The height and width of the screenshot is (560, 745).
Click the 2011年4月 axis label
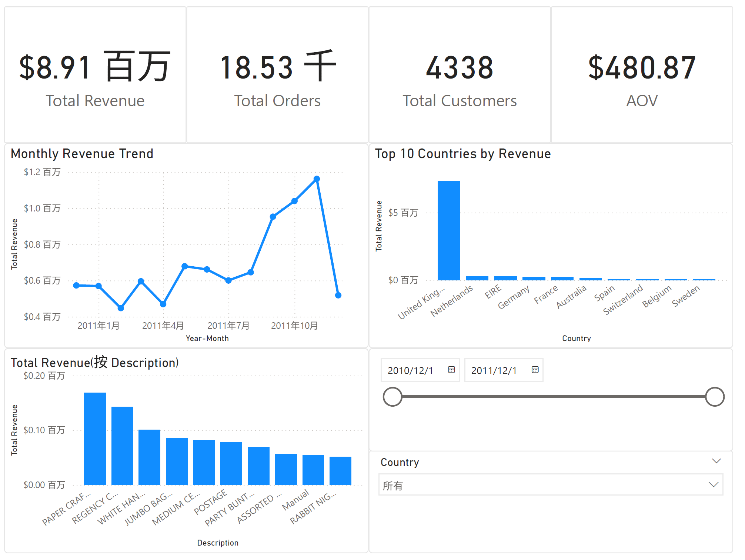[163, 326]
